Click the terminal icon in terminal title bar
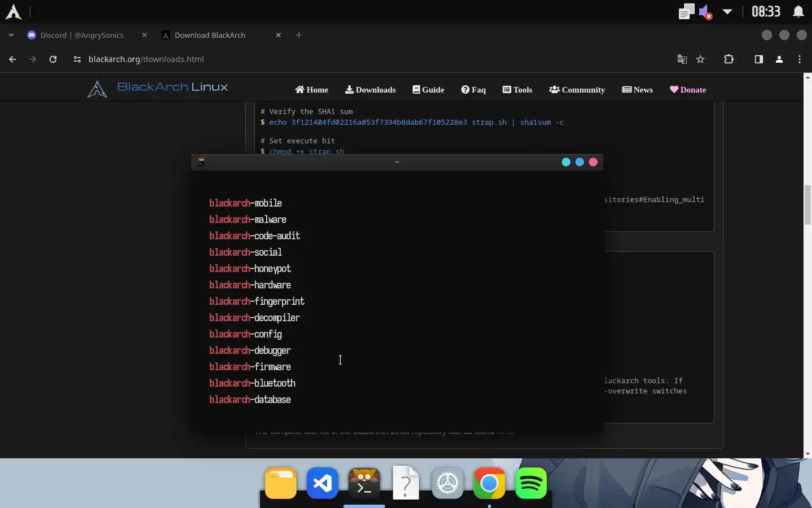 (x=201, y=162)
